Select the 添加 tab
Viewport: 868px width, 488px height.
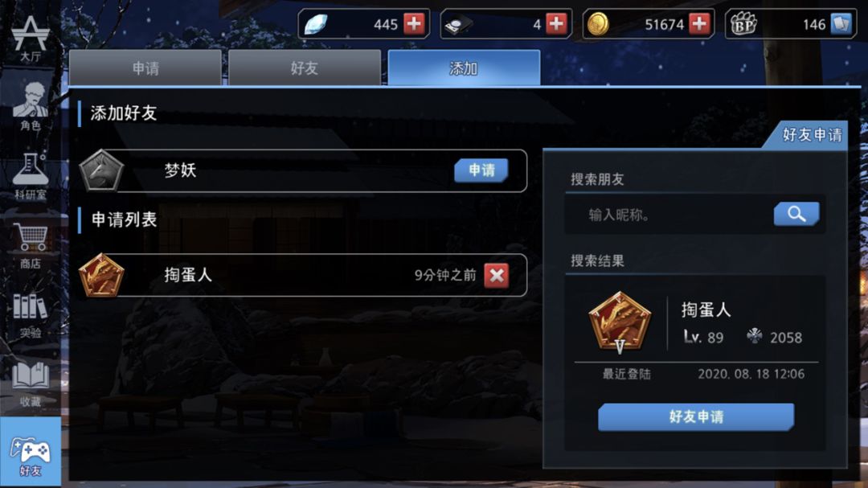[x=464, y=68]
